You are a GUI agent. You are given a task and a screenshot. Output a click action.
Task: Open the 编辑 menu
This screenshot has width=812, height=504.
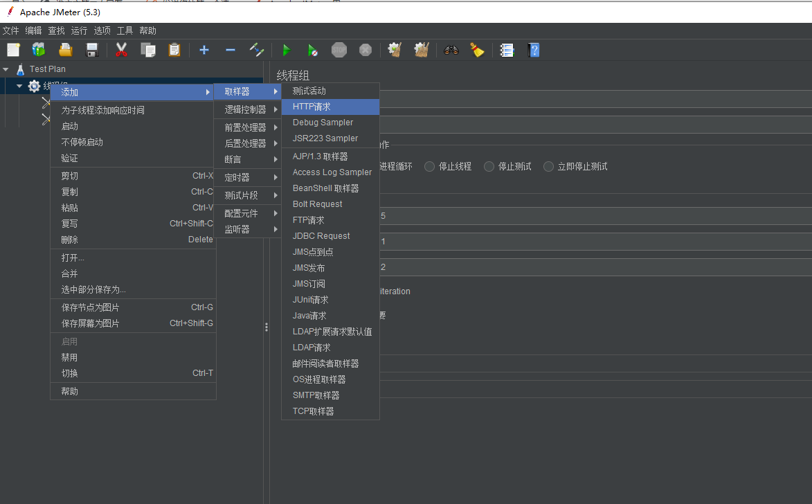(34, 30)
